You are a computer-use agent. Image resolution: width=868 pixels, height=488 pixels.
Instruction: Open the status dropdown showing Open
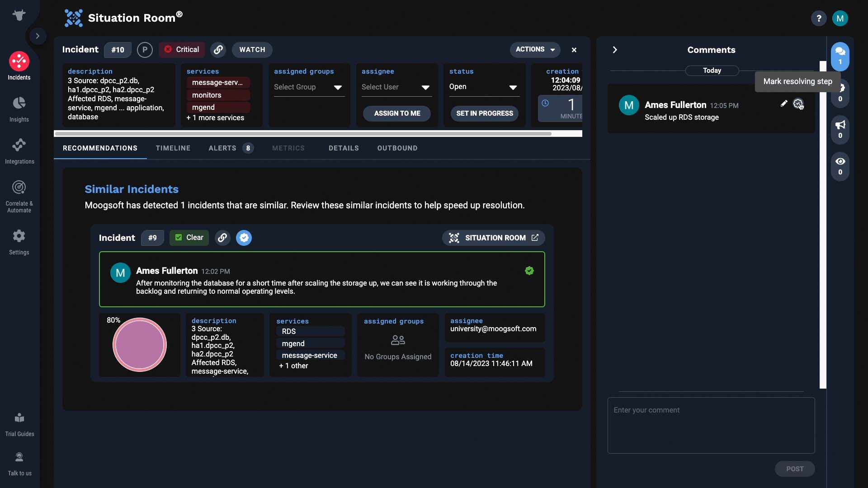[484, 87]
